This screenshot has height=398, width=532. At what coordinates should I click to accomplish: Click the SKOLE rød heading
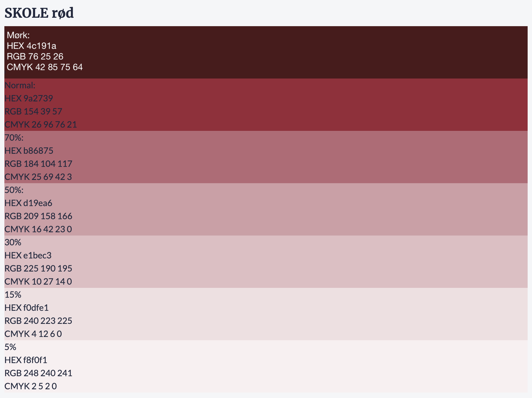[39, 13]
